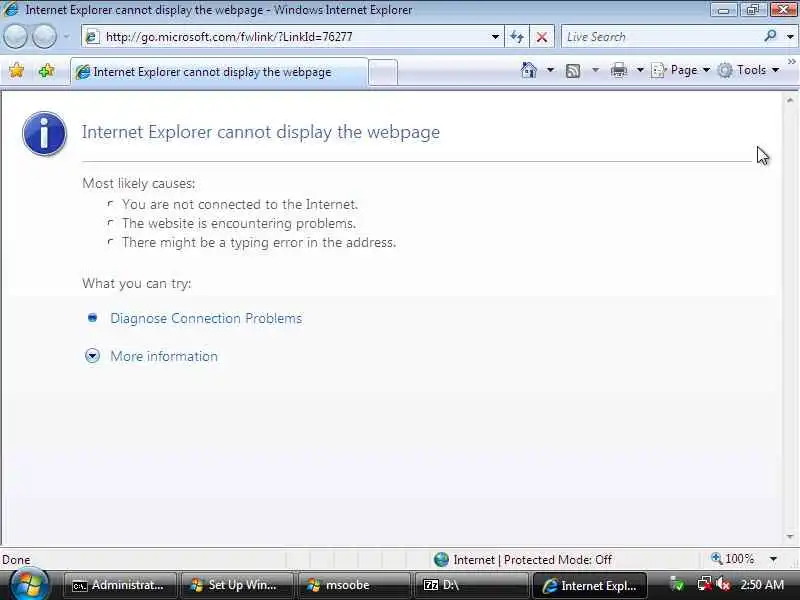This screenshot has height=600, width=800.
Task: Show more toolbar commands chevron
Action: coord(791,62)
